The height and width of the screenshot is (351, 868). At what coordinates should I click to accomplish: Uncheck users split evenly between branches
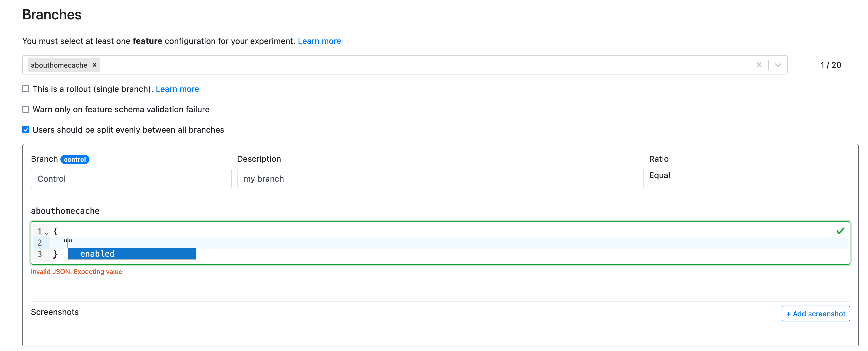pos(25,130)
